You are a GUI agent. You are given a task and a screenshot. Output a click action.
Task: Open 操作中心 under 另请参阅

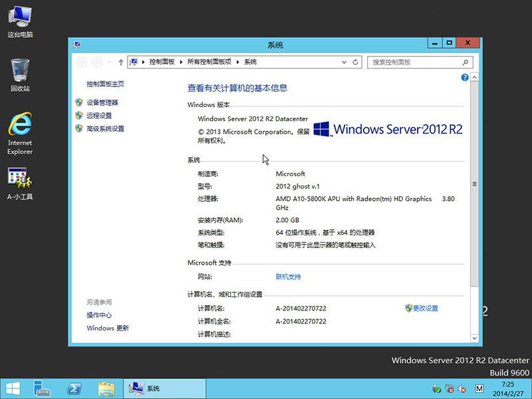99,315
